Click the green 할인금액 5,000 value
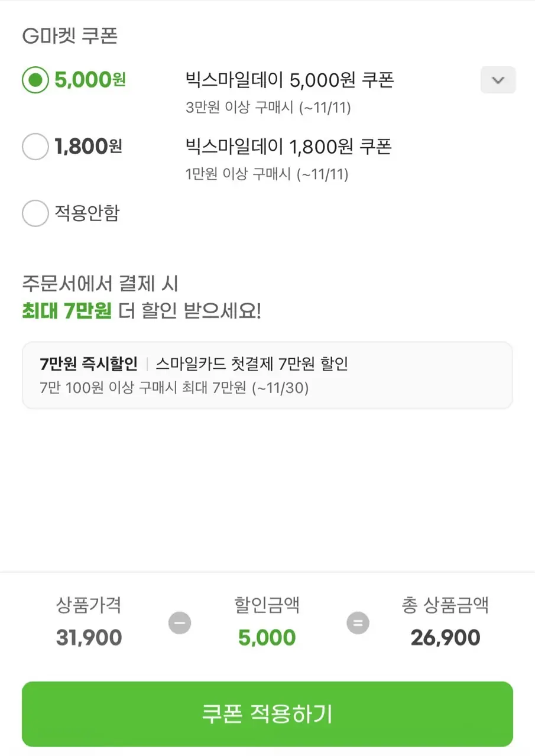The width and height of the screenshot is (535, 756). (267, 638)
